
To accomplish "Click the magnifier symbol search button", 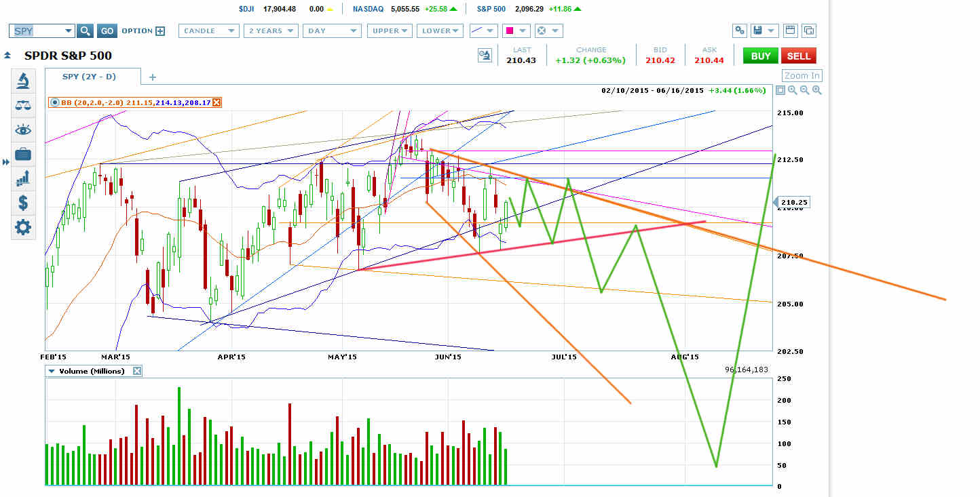I will [85, 31].
